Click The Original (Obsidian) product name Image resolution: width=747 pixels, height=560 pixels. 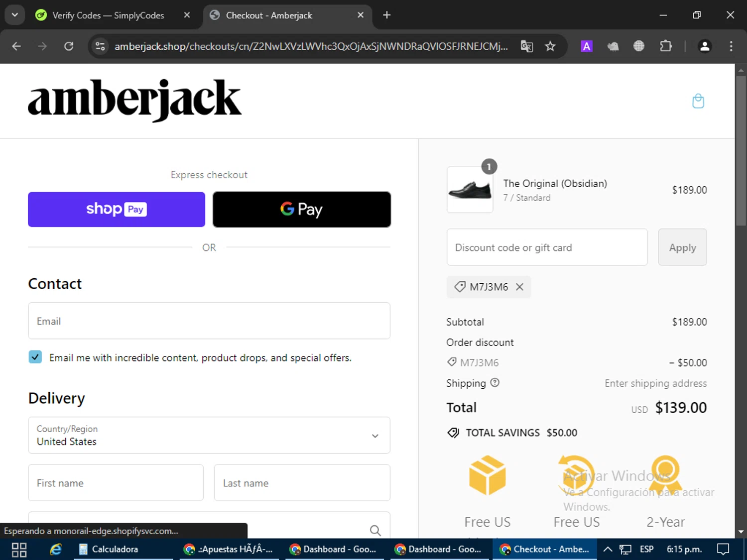(x=555, y=184)
